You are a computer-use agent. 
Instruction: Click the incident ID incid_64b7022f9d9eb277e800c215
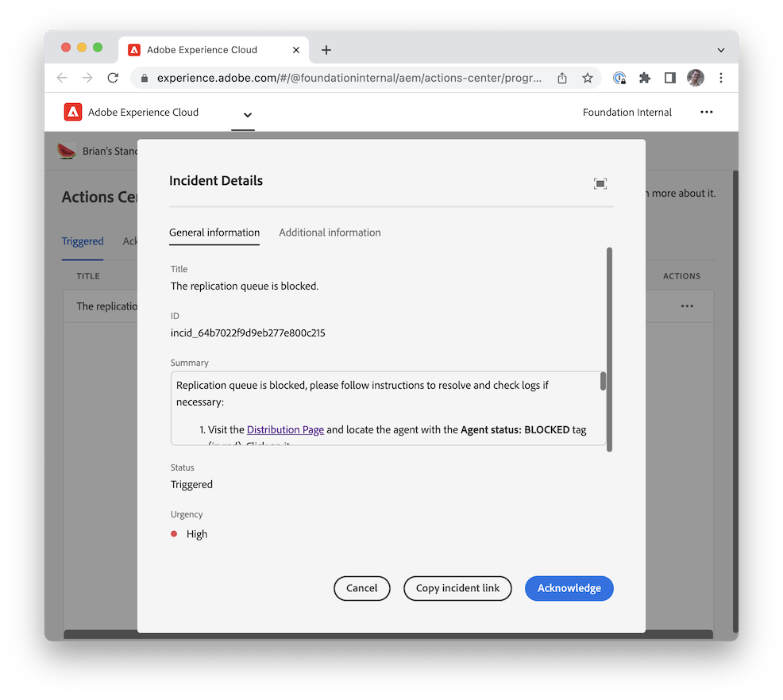pos(248,333)
